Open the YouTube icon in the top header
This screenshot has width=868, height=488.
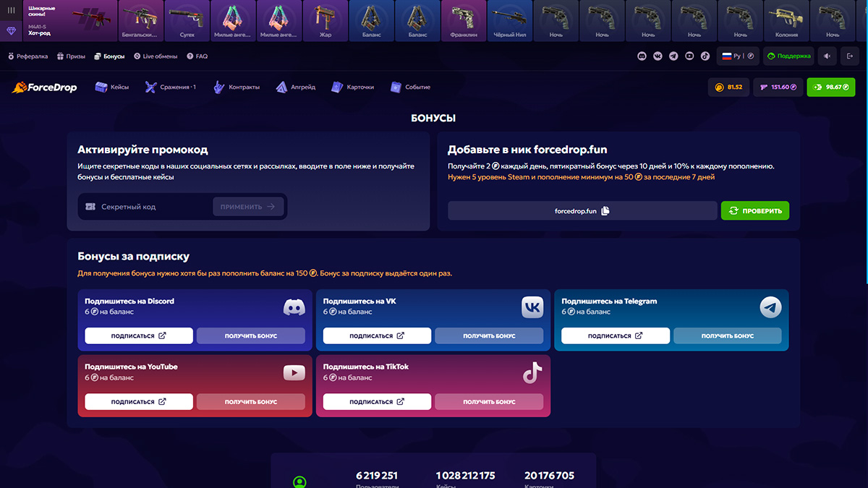coord(689,56)
